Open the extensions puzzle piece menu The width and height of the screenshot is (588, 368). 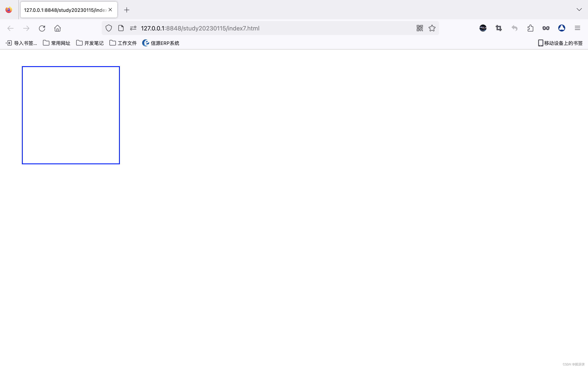coord(530,28)
